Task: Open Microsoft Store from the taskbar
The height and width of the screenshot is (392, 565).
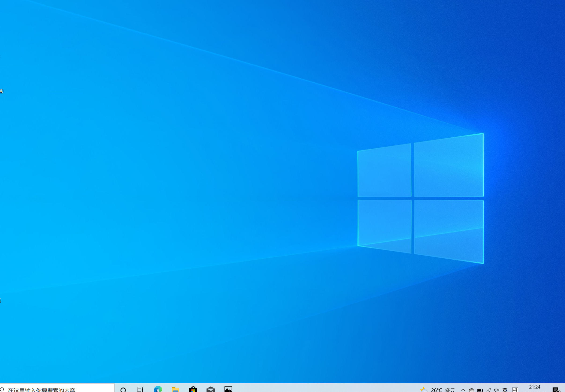Action: coord(193,389)
